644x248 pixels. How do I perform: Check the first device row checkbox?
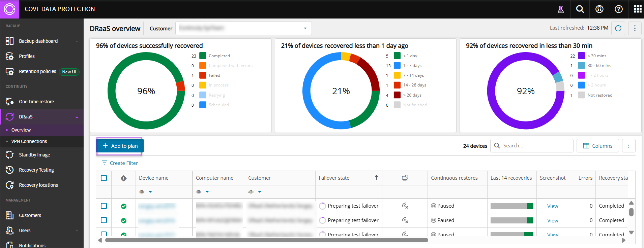coord(104,206)
